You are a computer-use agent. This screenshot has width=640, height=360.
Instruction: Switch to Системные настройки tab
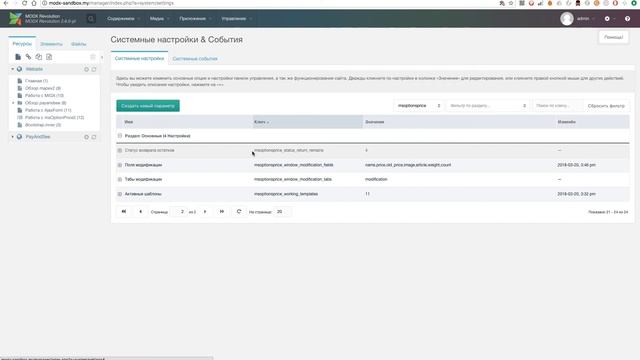click(139, 58)
